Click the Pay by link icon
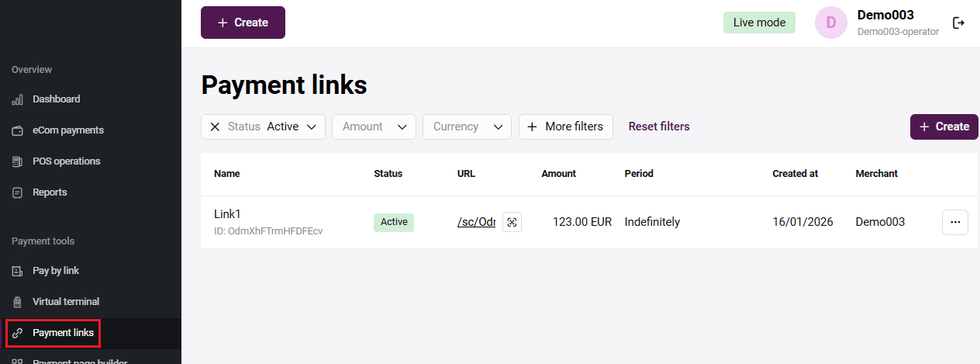 (17, 271)
